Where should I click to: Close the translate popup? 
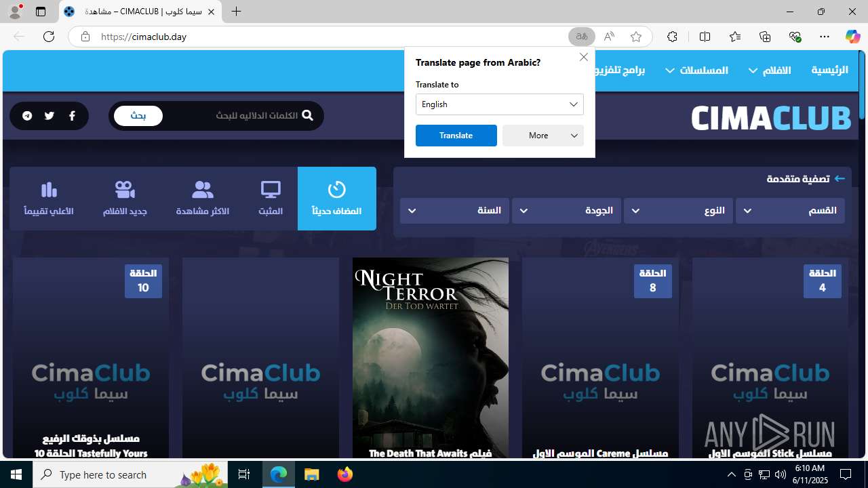pos(584,57)
